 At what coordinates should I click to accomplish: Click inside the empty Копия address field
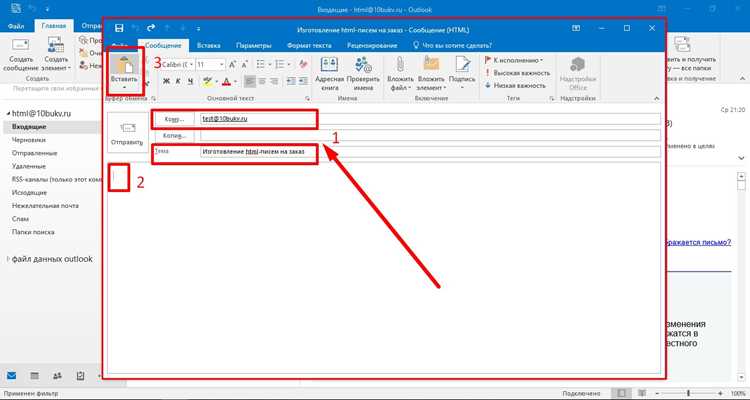coord(430,136)
